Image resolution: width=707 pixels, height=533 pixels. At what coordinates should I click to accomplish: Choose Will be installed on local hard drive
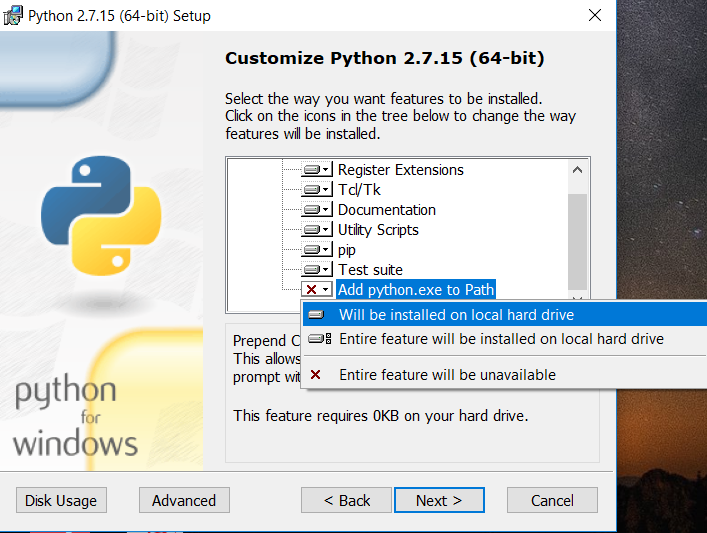pos(505,315)
